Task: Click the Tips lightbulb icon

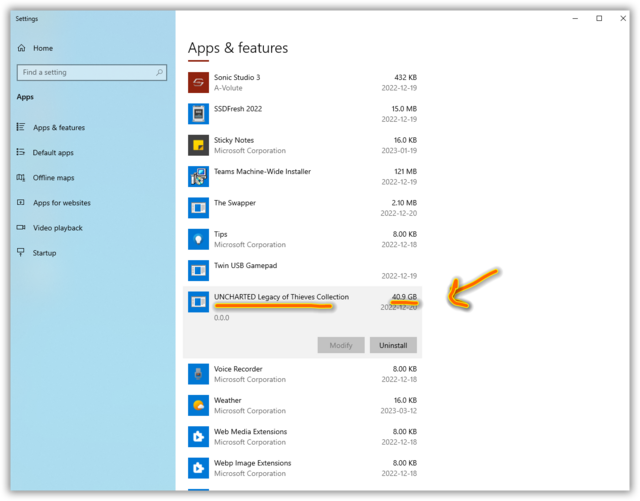Action: coord(198,239)
